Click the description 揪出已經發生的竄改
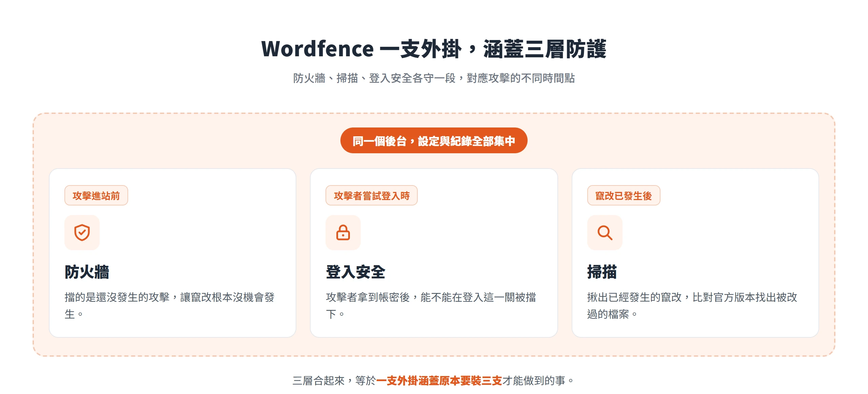Screen dimensions: 868x394 (634, 297)
